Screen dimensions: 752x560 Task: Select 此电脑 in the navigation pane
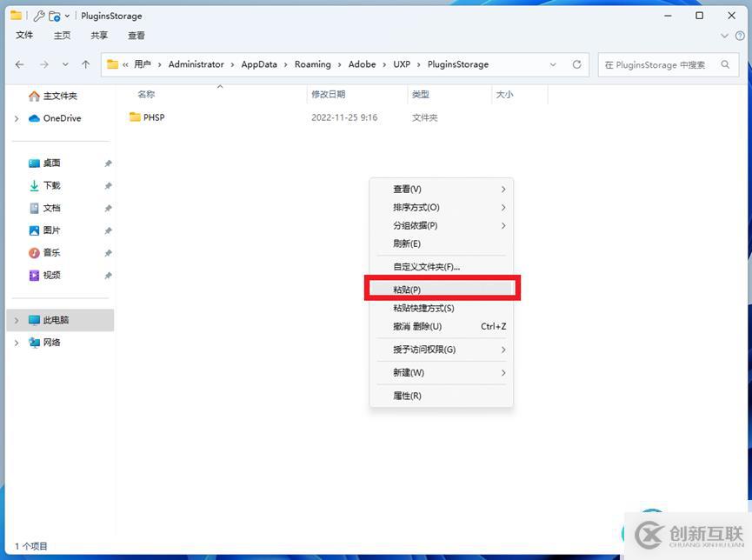point(61,320)
